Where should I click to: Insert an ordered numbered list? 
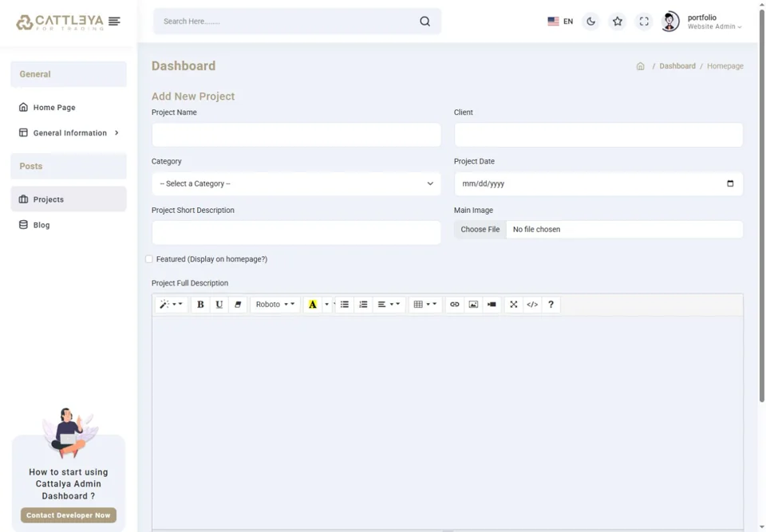[x=363, y=305]
